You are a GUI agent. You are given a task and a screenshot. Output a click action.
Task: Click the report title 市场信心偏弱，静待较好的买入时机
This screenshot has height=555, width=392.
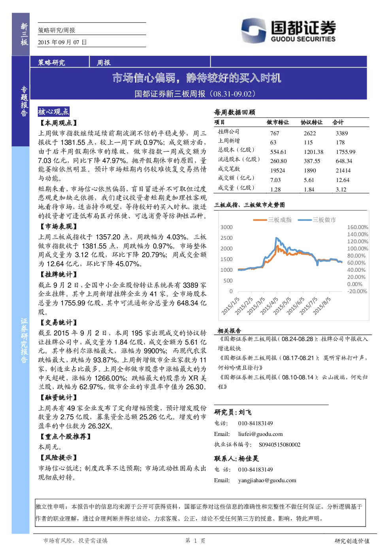[196, 78]
